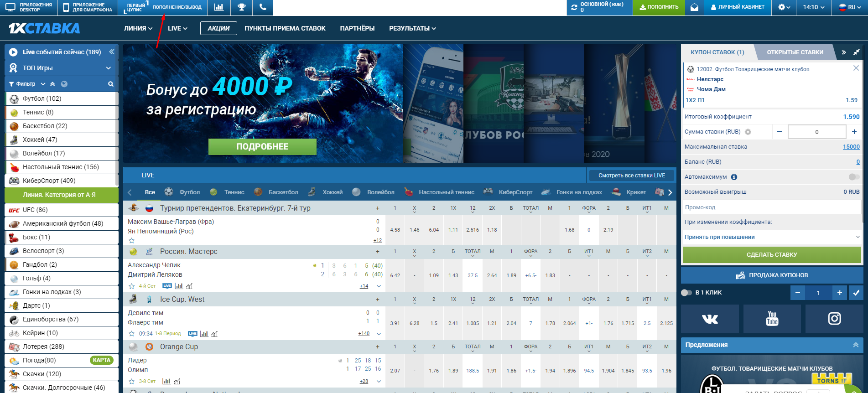Click the Промо-код input field
The width and height of the screenshot is (868, 393).
click(x=771, y=207)
